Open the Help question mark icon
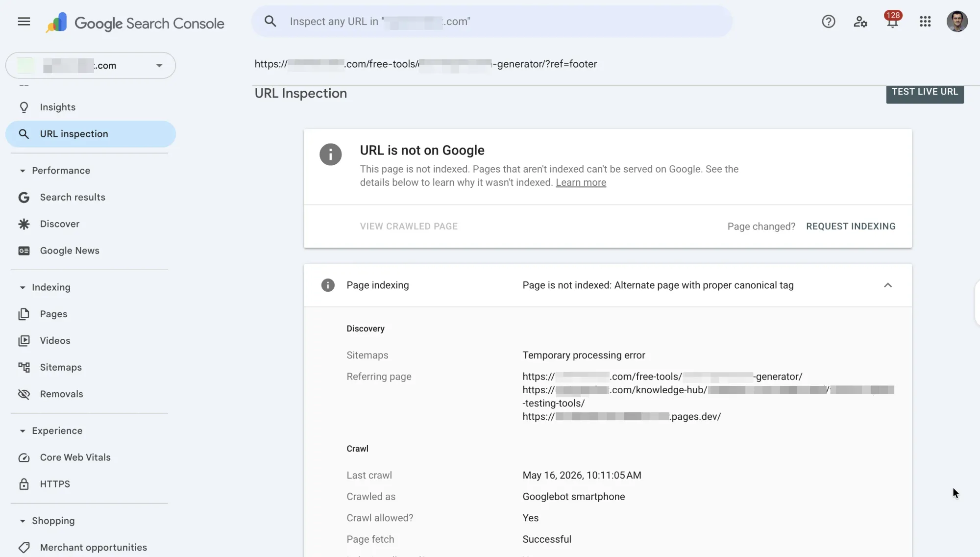 click(x=828, y=22)
